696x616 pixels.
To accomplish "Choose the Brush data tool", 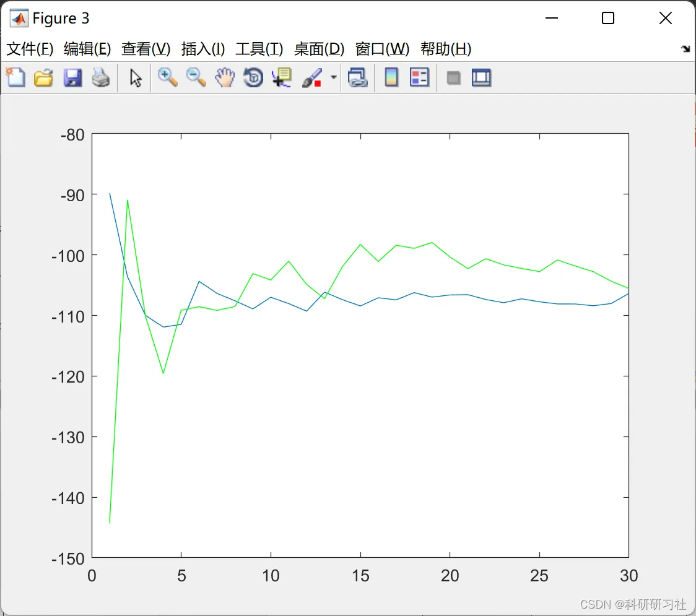I will (x=312, y=77).
